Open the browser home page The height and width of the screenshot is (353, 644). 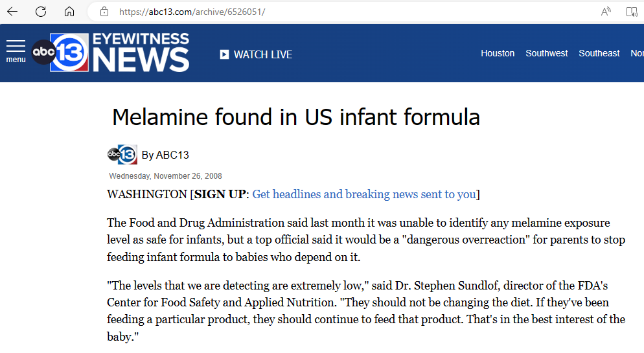[69, 12]
